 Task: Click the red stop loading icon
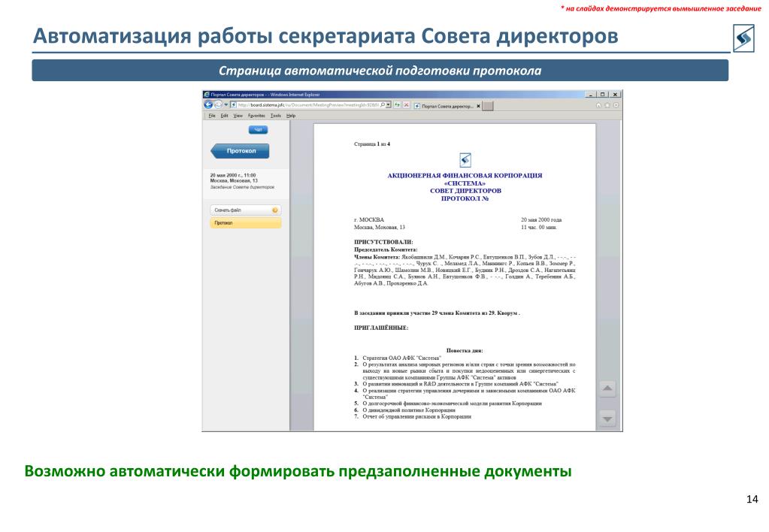coord(407,105)
